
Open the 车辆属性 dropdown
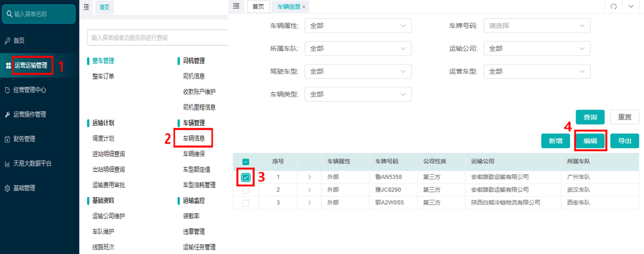(x=358, y=25)
